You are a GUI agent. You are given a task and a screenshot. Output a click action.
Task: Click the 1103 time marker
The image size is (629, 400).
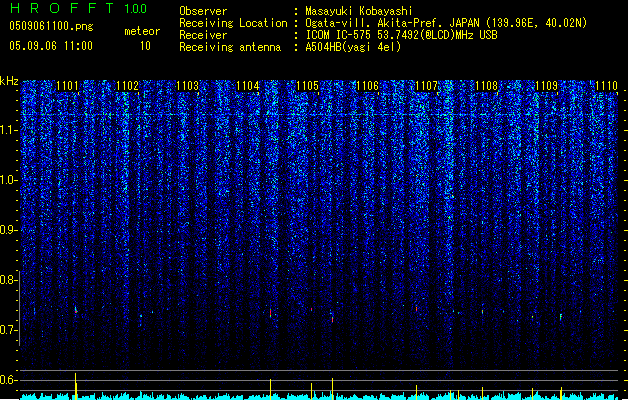click(x=187, y=86)
